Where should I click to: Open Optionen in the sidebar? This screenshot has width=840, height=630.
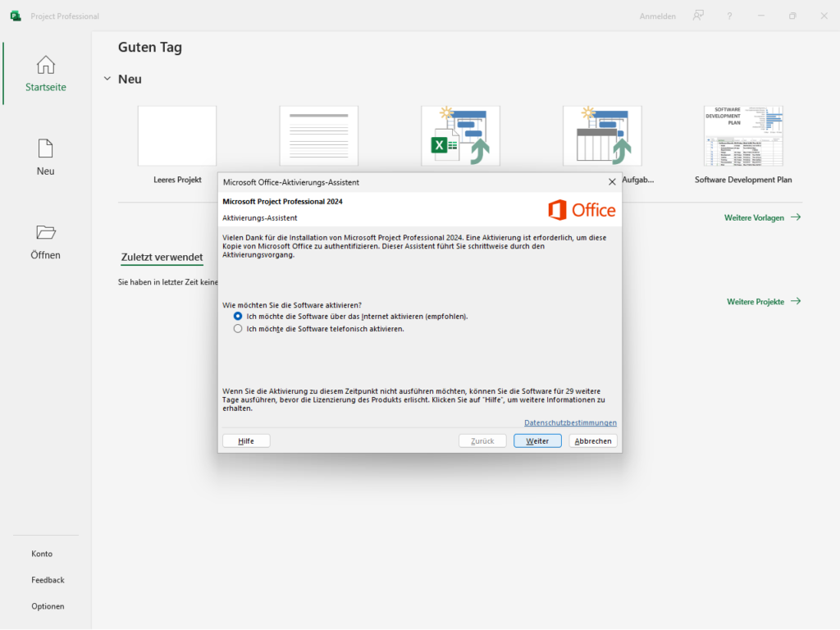tap(48, 606)
